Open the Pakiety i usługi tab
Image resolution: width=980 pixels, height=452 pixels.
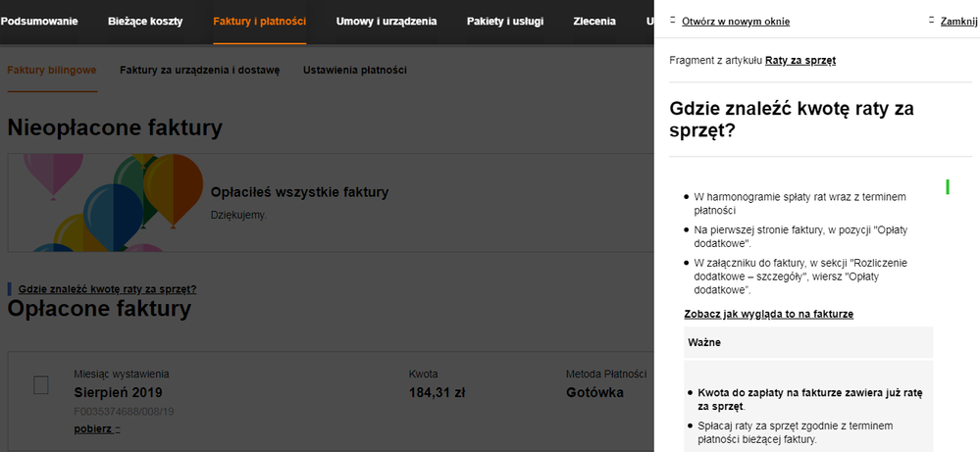(505, 21)
